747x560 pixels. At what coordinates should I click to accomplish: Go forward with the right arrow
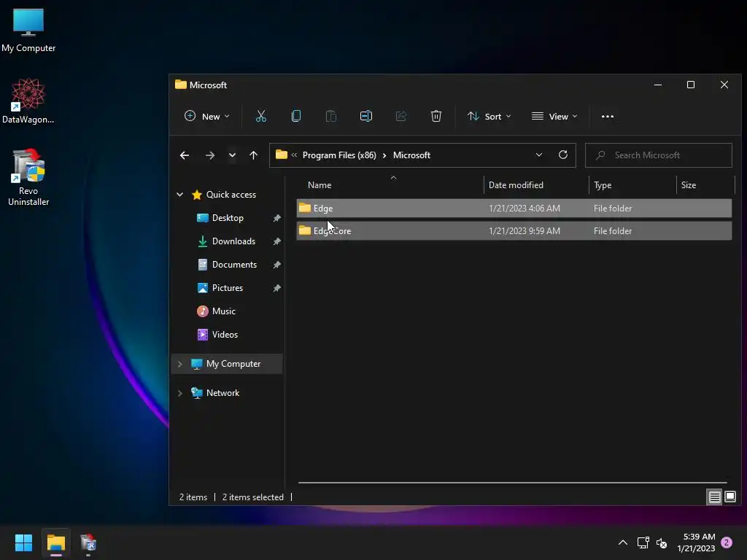point(209,155)
